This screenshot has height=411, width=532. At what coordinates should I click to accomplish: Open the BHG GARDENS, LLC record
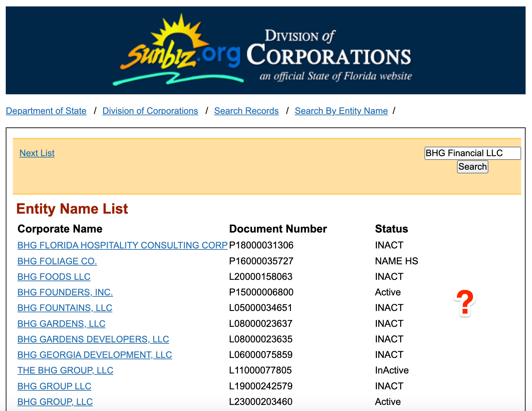[x=61, y=323]
